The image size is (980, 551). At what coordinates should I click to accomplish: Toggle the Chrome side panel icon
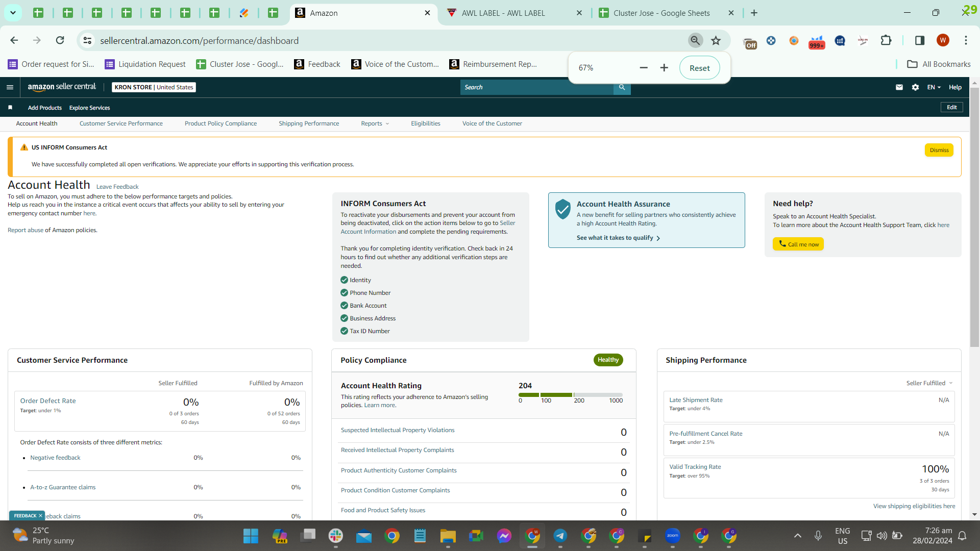(920, 40)
